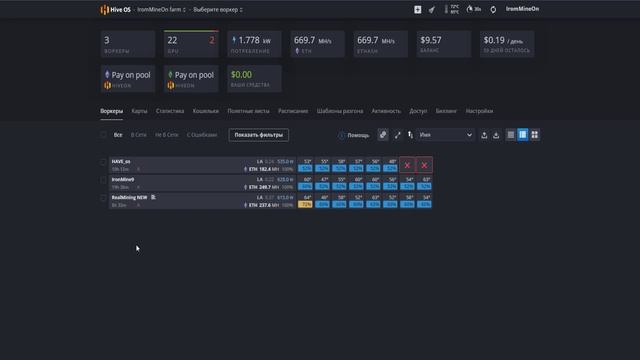Screen dimensions: 640x360
Task: Click the 'Показать фильтры' button
Action: pyautogui.click(x=258, y=135)
